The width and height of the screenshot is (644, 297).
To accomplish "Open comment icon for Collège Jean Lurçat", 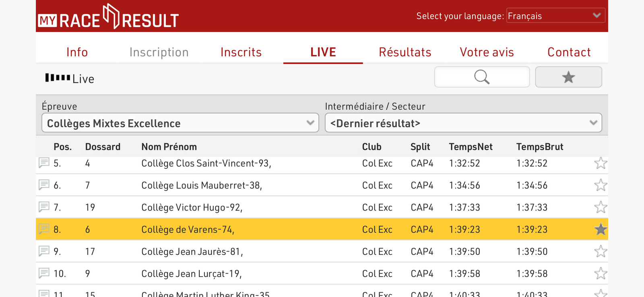I will [x=44, y=273].
